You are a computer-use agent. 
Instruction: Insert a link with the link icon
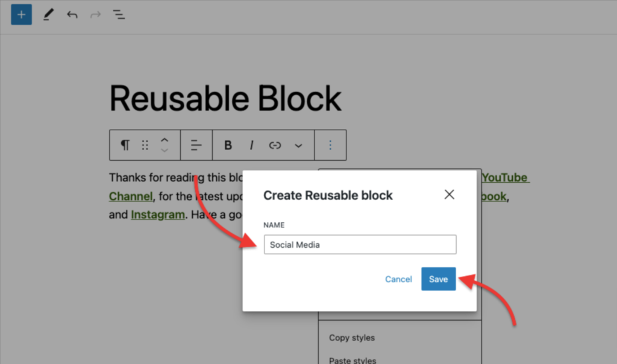coord(275,145)
